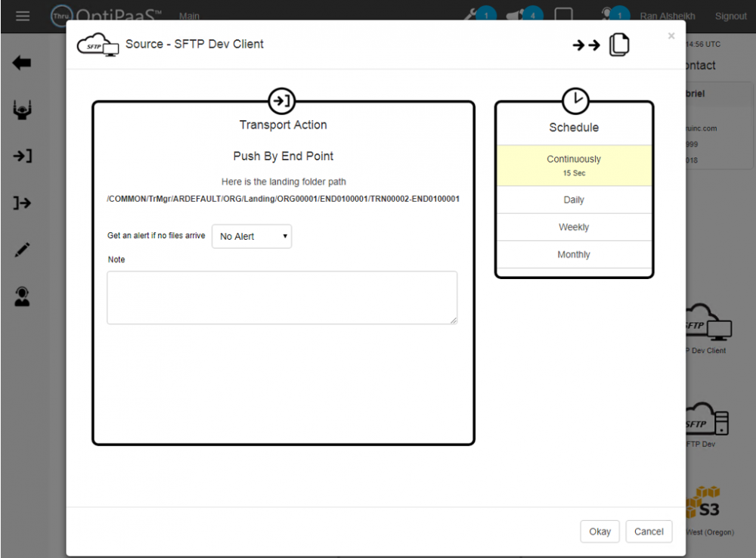The width and height of the screenshot is (756, 558).
Task: Close the Source dialog with the X
Action: [671, 36]
